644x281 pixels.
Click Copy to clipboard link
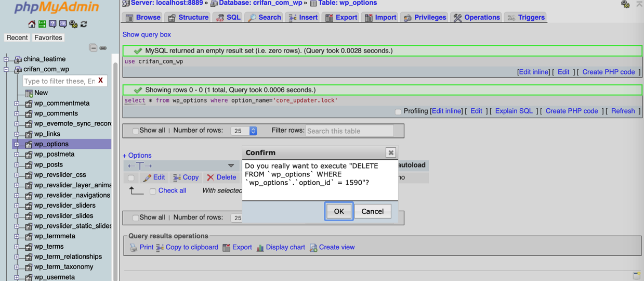(x=192, y=247)
